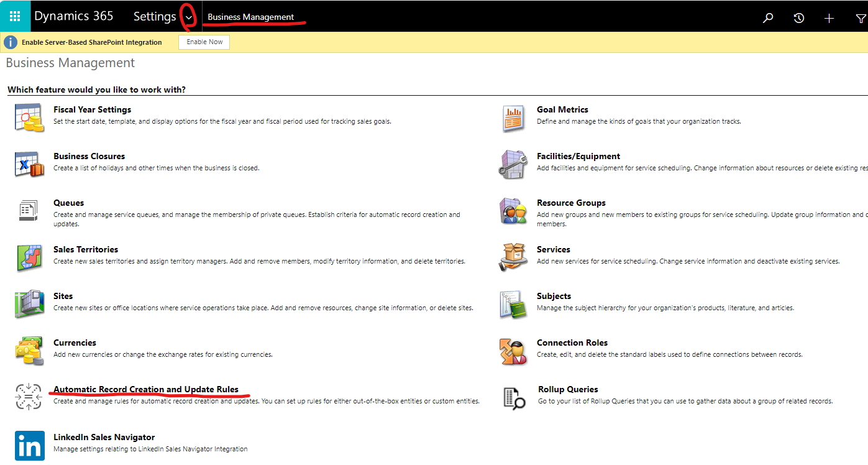Click the Sites building icon
Viewport: 868px width, 465px height.
coord(29,303)
